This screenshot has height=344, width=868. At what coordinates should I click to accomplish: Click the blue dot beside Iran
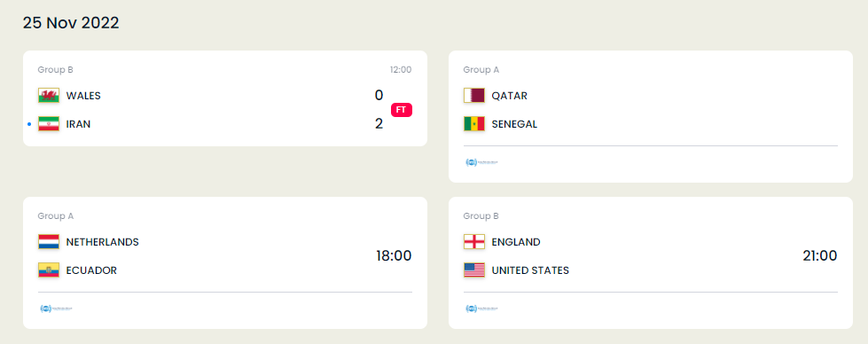point(29,124)
